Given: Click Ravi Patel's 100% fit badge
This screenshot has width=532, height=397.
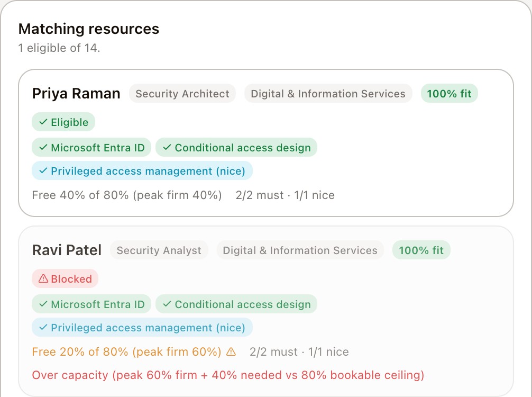Looking at the screenshot, I should point(421,250).
